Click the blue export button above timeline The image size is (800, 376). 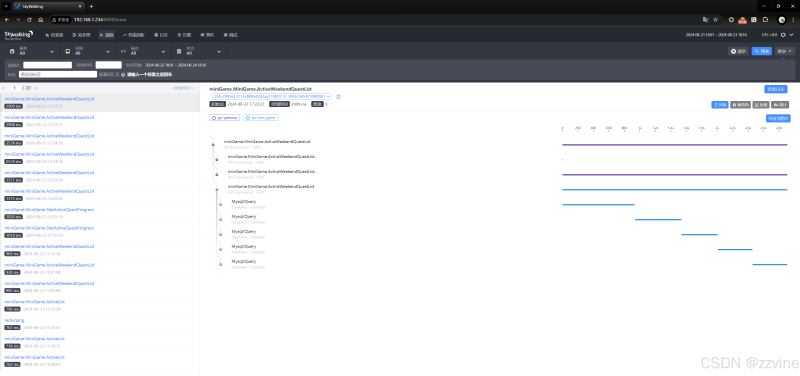(778, 118)
